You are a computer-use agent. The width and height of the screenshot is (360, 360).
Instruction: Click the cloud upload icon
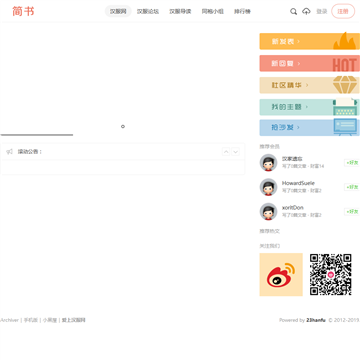(306, 12)
